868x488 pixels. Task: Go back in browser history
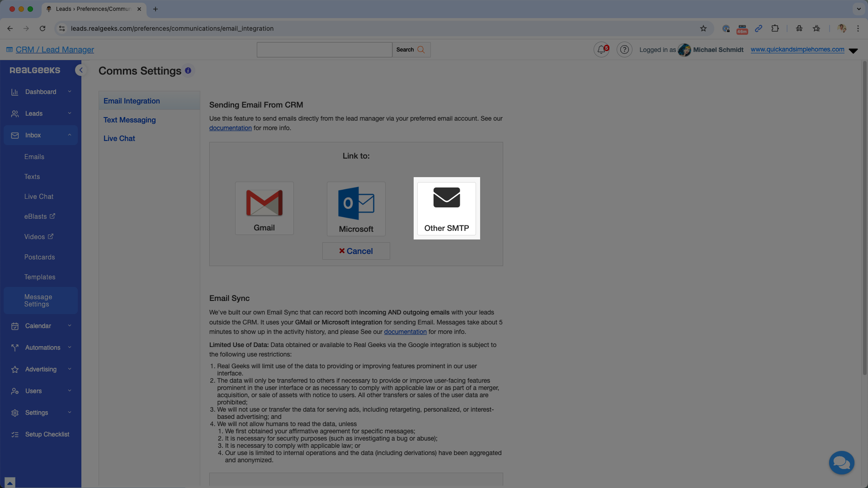tap(10, 28)
